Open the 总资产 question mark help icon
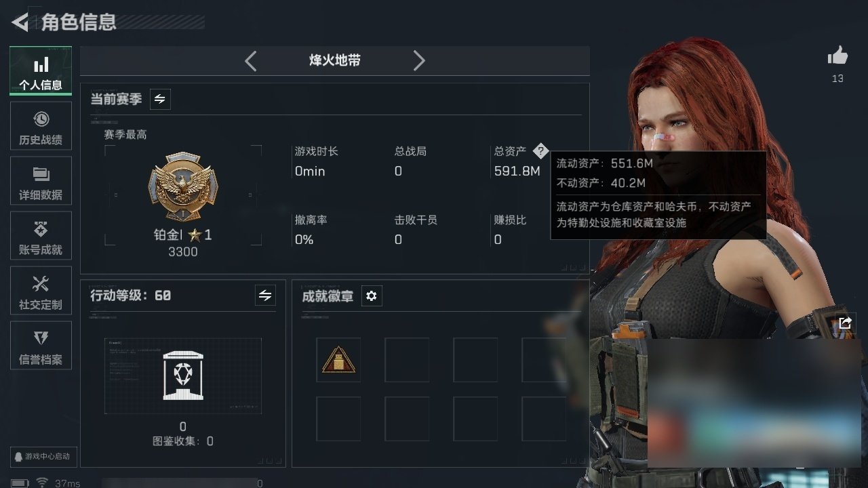 coord(540,150)
